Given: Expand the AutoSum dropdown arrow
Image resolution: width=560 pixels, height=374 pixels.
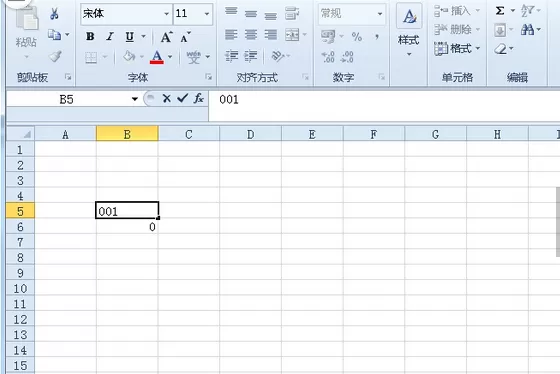Looking at the screenshot, I should point(513,11).
